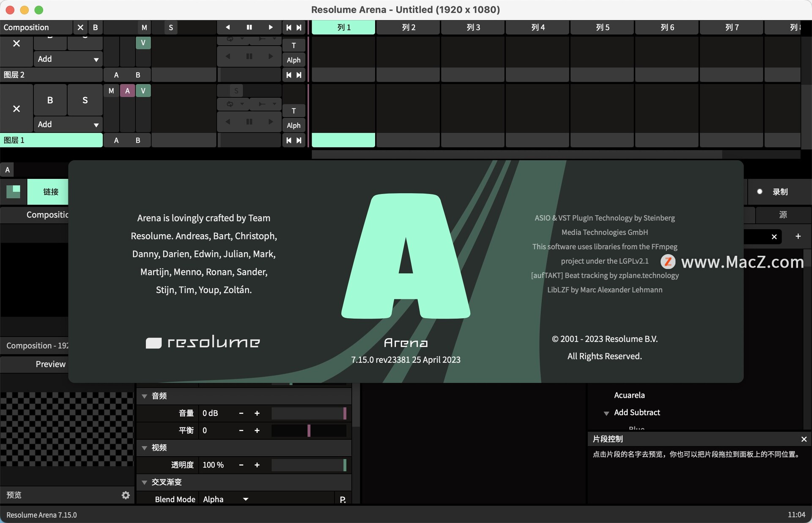Eject all clips with Composition X button
This screenshot has height=523, width=812.
[80, 27]
